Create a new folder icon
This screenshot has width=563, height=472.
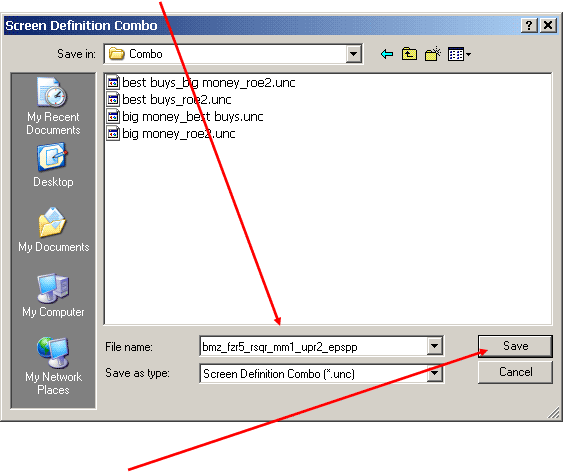click(433, 54)
